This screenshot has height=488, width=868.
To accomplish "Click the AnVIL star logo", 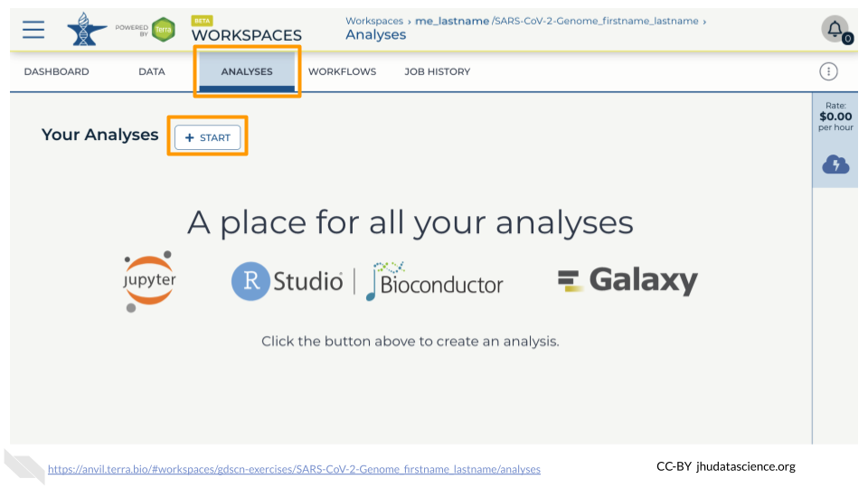I will tap(87, 29).
